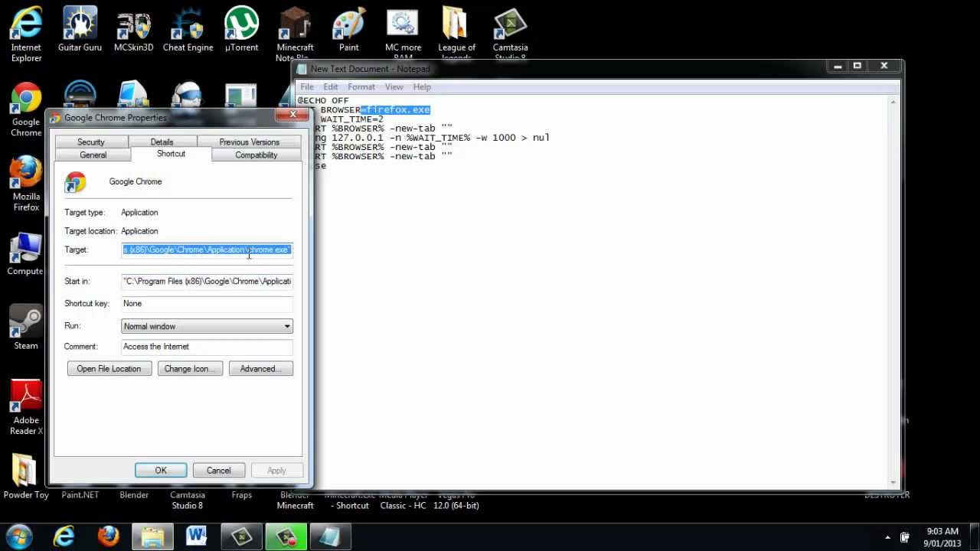Launch Firefox from the taskbar
The width and height of the screenshot is (980, 551).
[109, 536]
